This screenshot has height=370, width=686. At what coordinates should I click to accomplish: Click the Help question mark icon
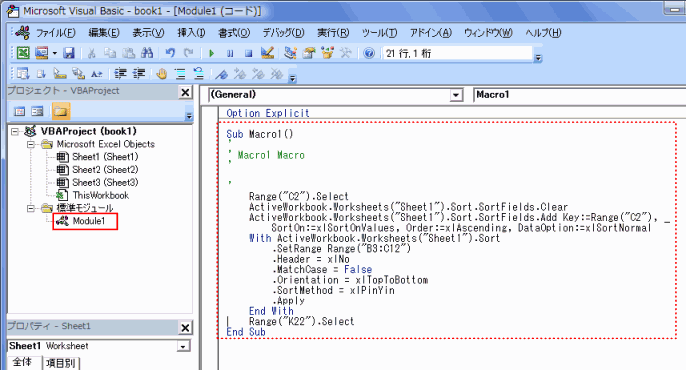click(369, 53)
